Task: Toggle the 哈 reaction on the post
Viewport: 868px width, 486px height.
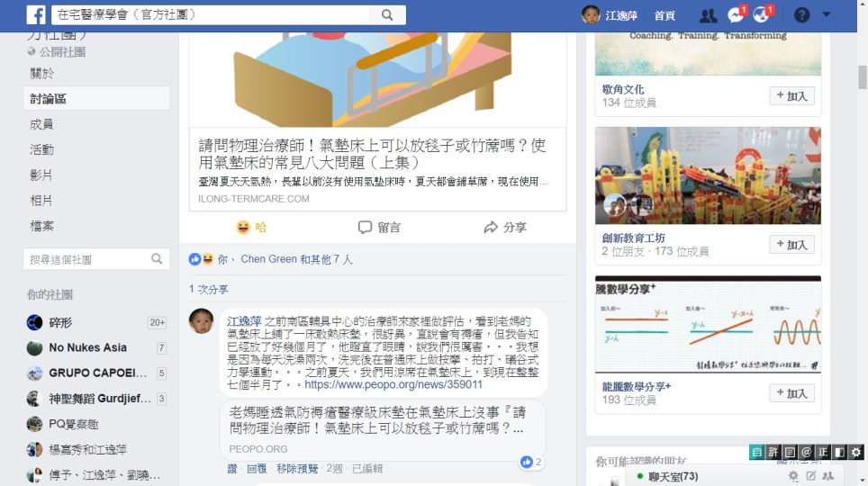Action: (x=252, y=228)
